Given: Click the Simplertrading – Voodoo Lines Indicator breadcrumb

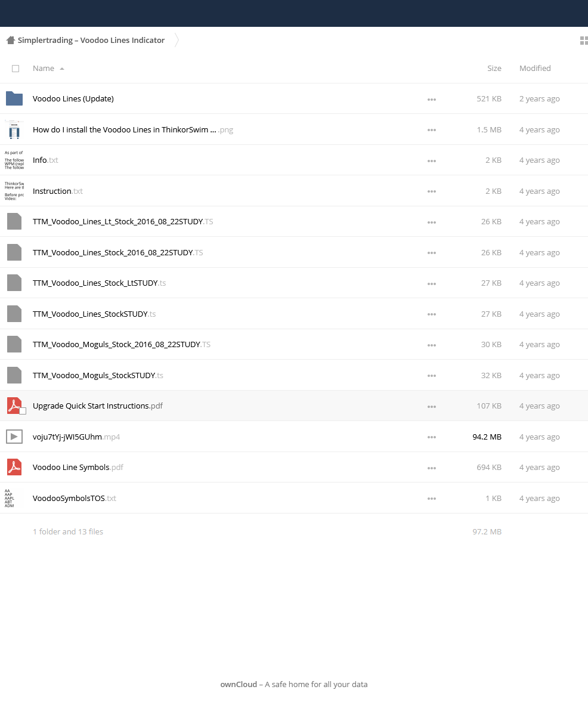Looking at the screenshot, I should (91, 41).
